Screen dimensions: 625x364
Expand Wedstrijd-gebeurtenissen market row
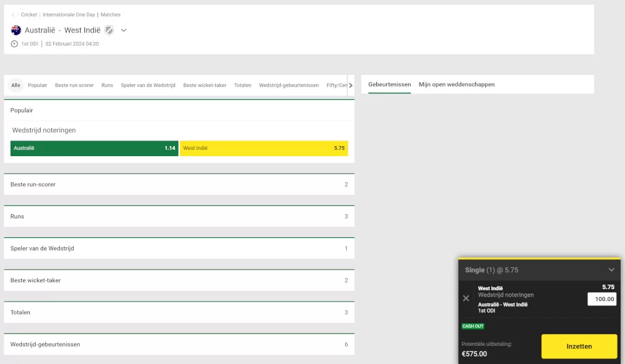179,345
